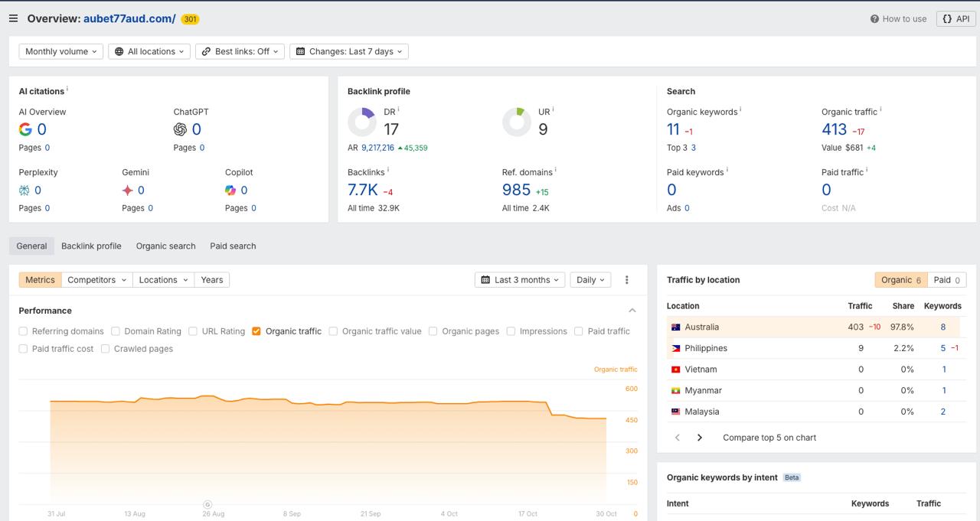
Task: Click the Google update marker on chart
Action: point(207,504)
